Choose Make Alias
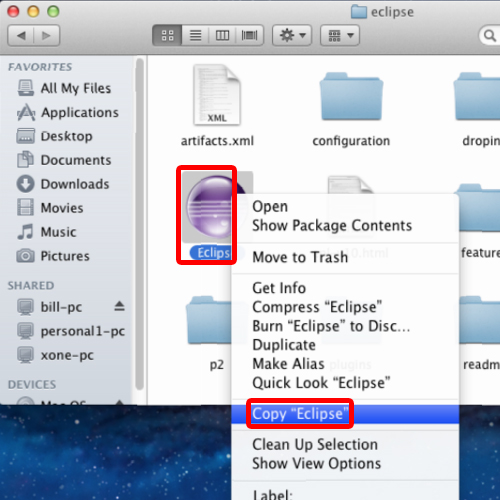Viewport: 500px width, 500px height. click(288, 364)
